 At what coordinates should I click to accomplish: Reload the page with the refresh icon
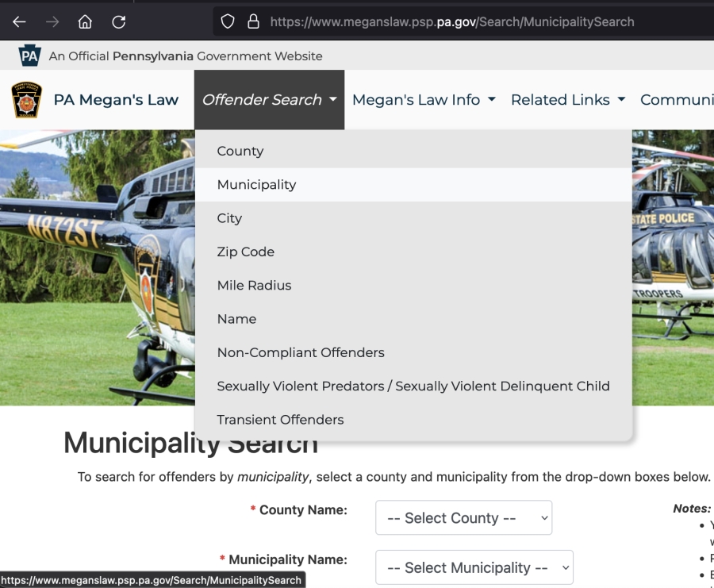point(119,21)
